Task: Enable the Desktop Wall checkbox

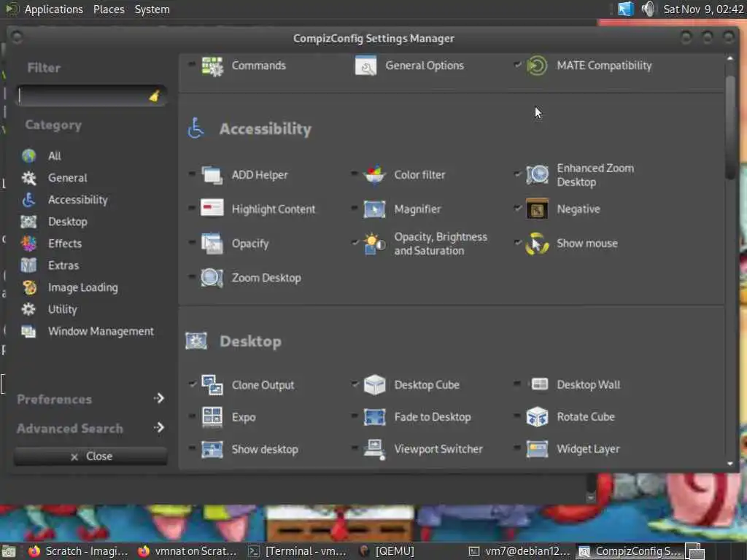Action: click(x=517, y=383)
